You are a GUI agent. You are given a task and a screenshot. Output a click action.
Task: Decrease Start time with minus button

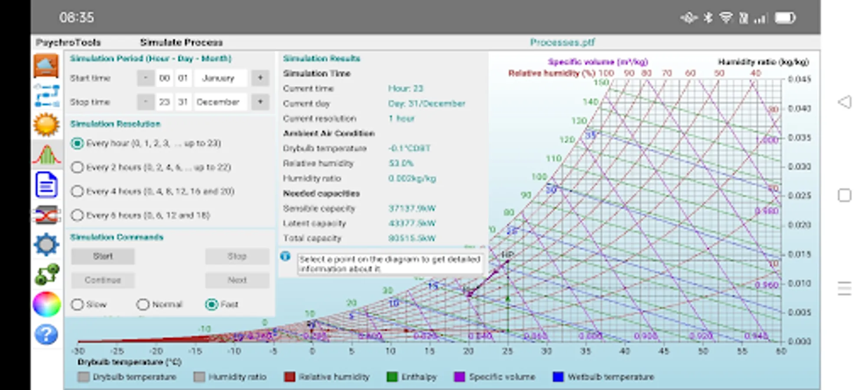tap(146, 78)
